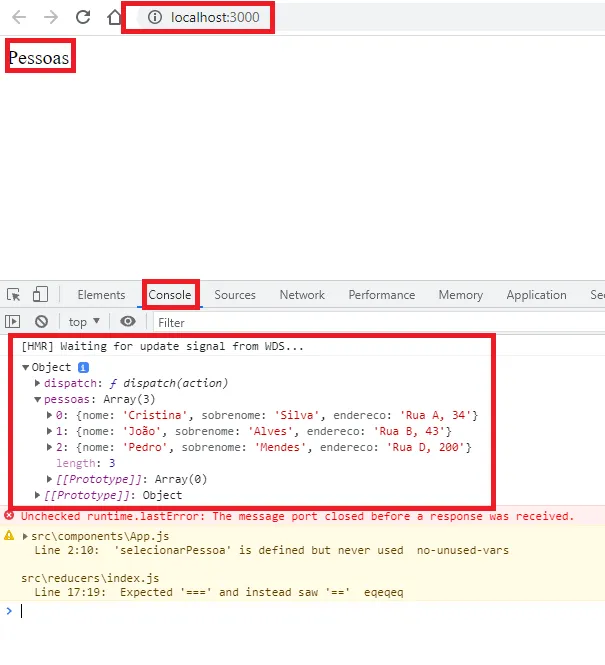
Task: Expand the dispatch function property
Action: click(x=37, y=383)
